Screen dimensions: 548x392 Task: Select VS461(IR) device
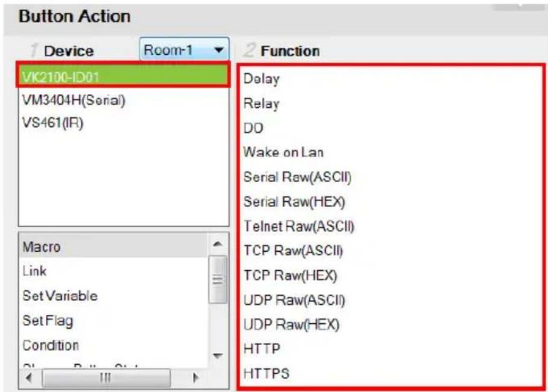[x=123, y=123]
